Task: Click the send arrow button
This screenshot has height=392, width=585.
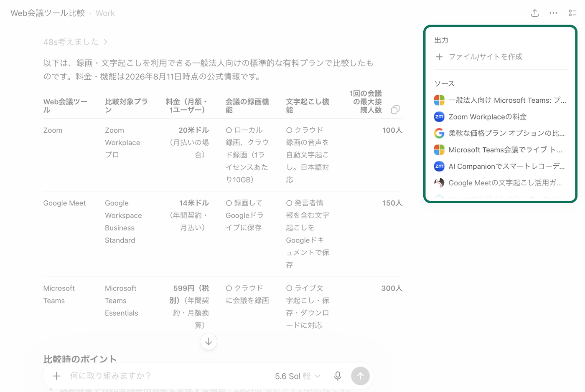Action: point(360,376)
